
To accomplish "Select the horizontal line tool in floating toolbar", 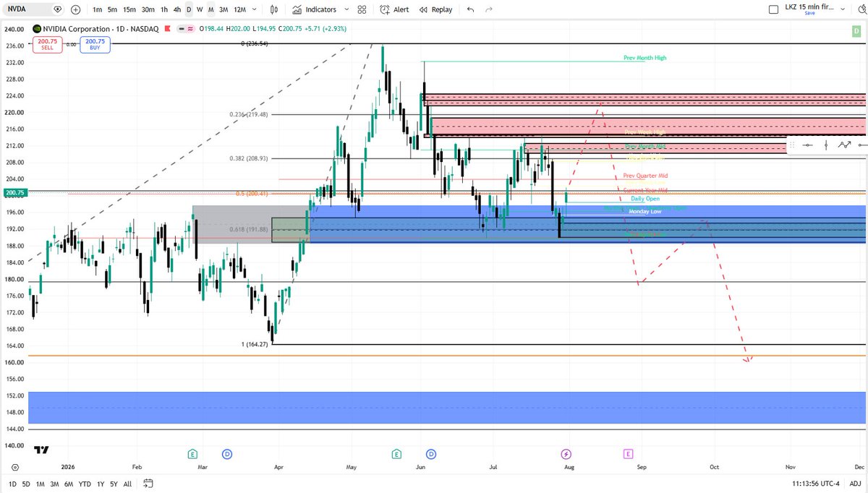I will 808,145.
